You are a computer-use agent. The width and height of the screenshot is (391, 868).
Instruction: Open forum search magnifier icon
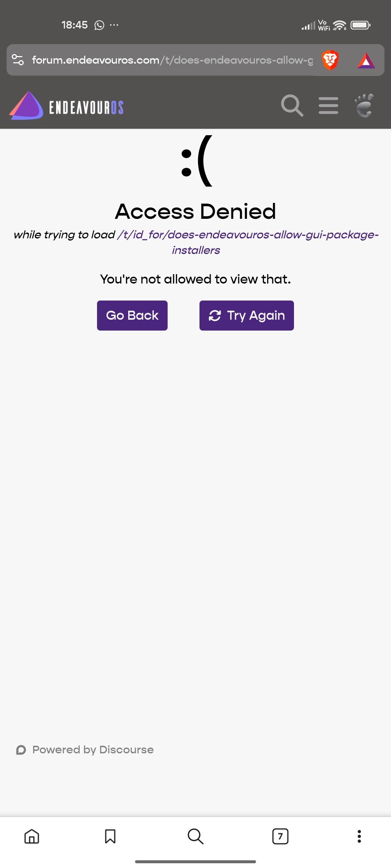pyautogui.click(x=292, y=106)
